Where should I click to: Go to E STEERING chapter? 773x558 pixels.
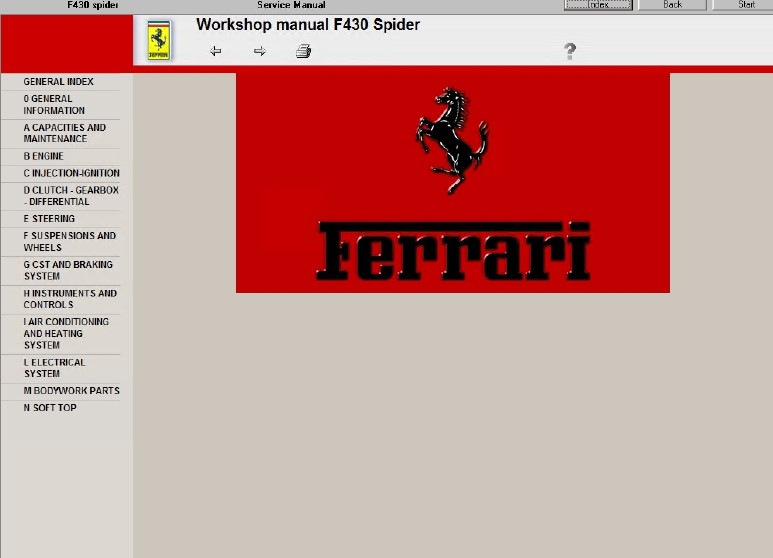[x=49, y=218]
